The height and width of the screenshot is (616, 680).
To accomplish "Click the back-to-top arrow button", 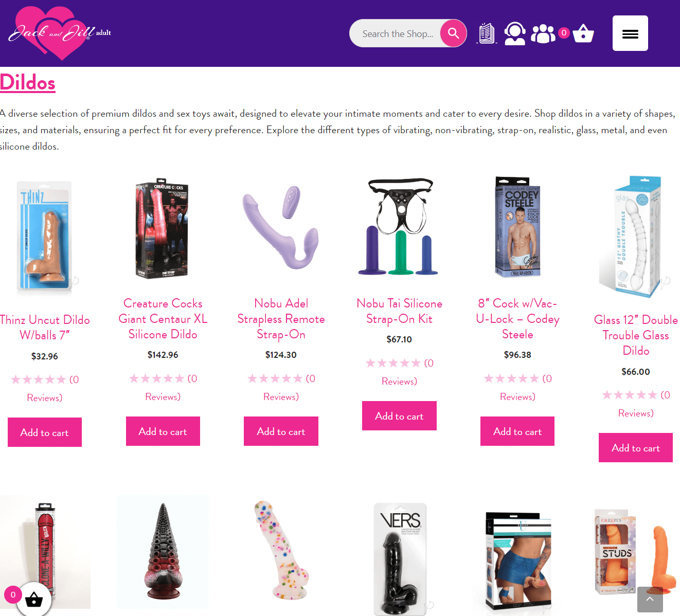I will (650, 599).
